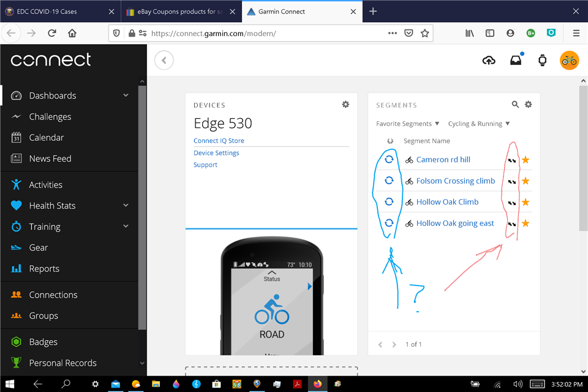The width and height of the screenshot is (588, 392).
Task: Open Calendar in the sidebar
Action: (x=46, y=138)
